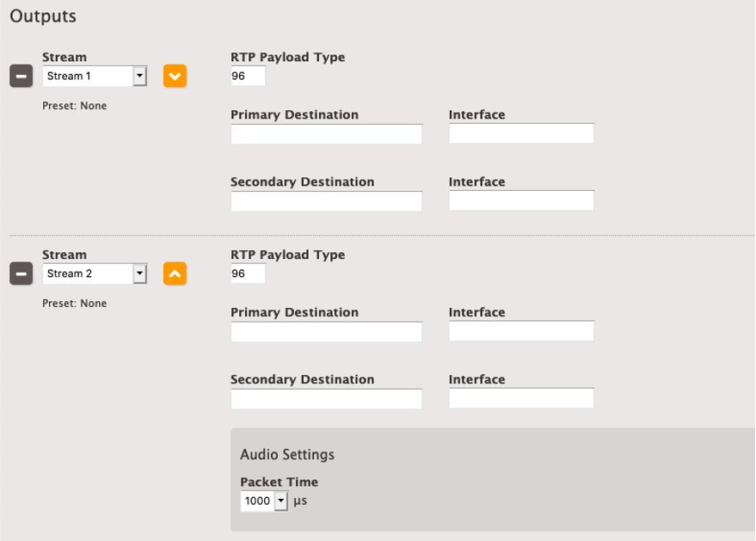Move Stream 1 down with orange arrow

pos(175,77)
